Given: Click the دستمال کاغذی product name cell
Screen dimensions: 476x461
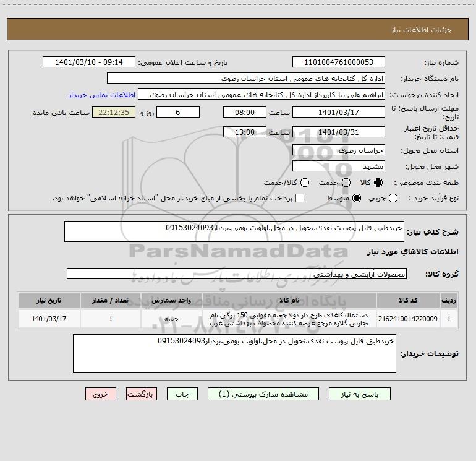Looking at the screenshot, I should tap(289, 319).
